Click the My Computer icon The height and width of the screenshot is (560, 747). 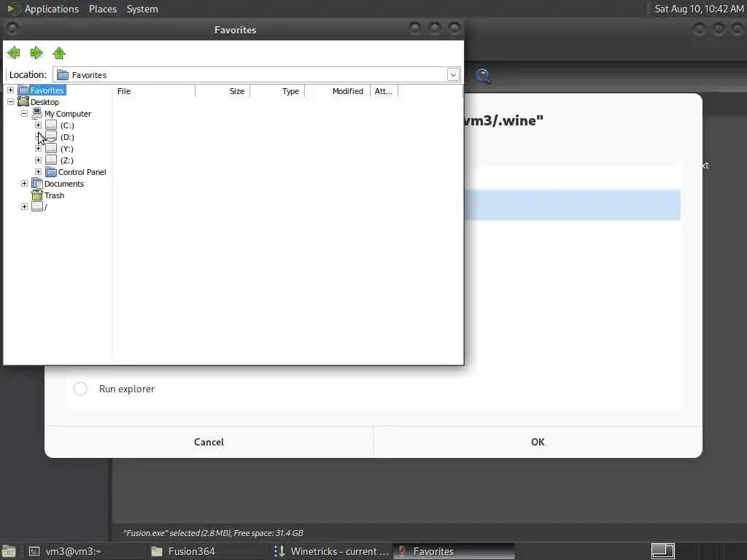coord(37,113)
